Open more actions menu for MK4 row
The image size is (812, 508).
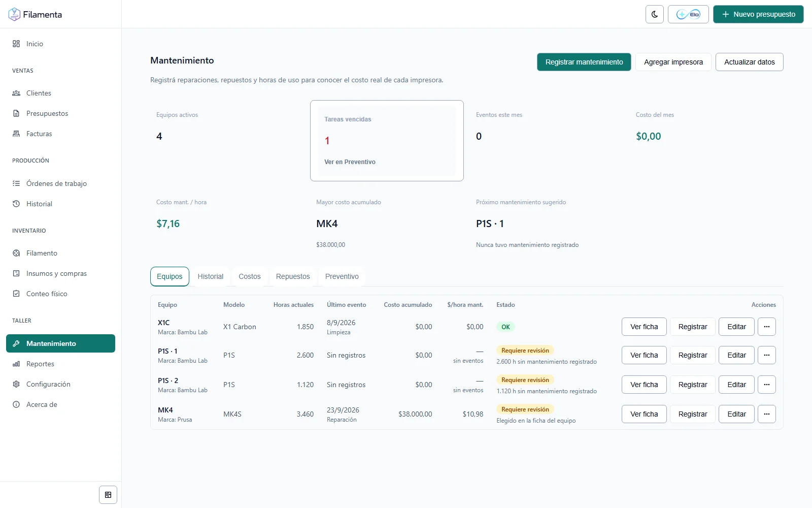tap(767, 414)
